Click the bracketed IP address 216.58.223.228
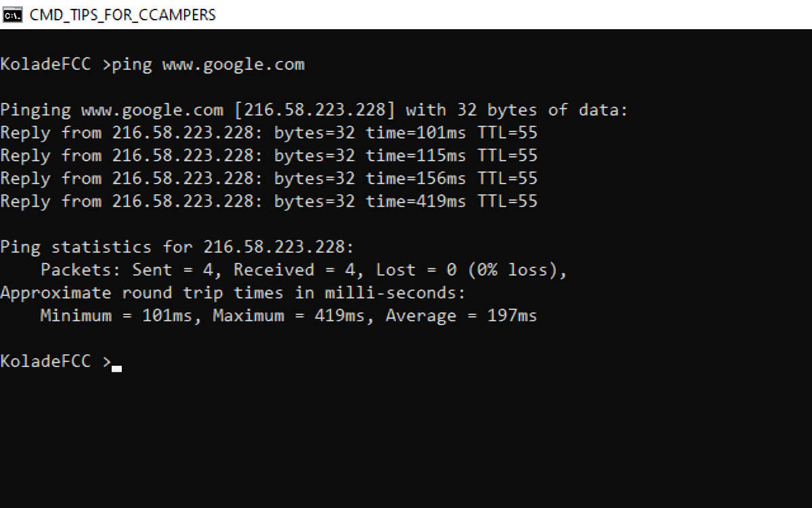Image resolution: width=812 pixels, height=508 pixels. point(315,110)
